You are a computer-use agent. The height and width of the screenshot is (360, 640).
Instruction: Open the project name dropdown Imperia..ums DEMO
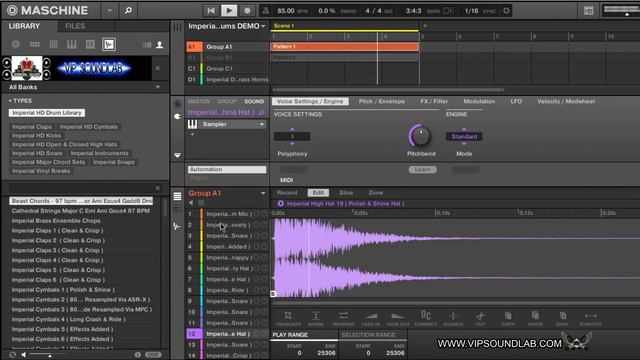[x=227, y=26]
